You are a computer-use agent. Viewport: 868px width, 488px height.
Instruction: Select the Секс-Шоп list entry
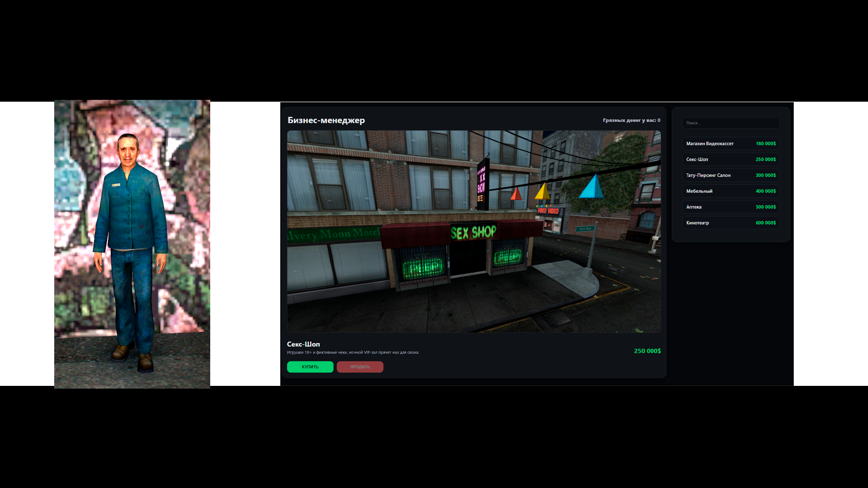pos(731,160)
